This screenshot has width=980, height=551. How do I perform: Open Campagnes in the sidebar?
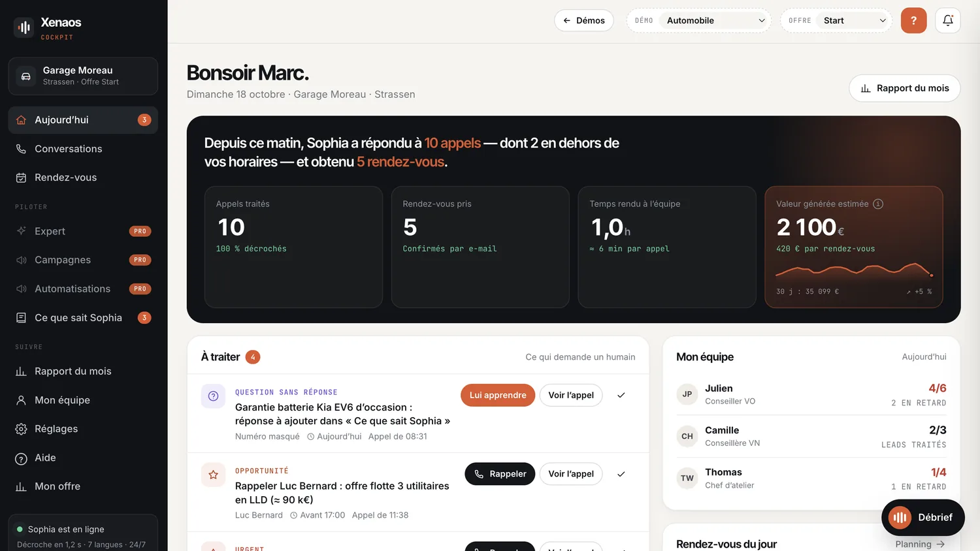[83, 260]
